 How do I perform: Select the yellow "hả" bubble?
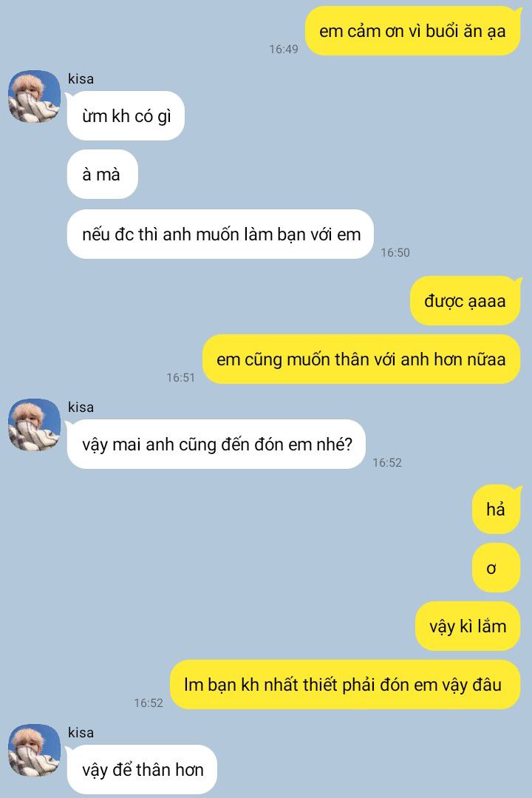[x=497, y=510]
